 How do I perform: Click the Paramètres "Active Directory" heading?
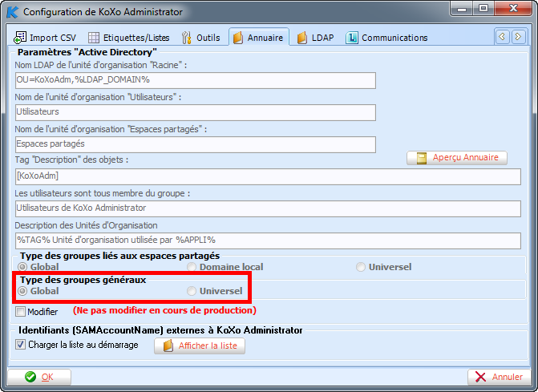(x=87, y=52)
